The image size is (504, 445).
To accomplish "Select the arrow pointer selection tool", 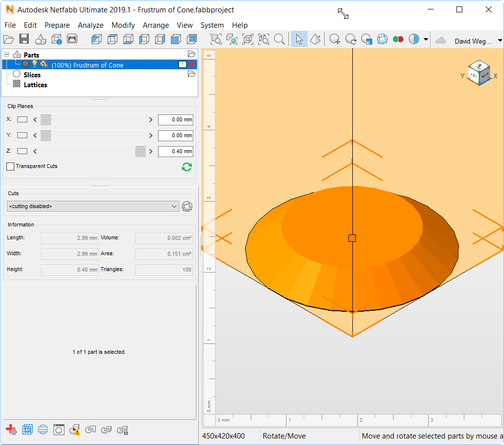I will point(299,39).
